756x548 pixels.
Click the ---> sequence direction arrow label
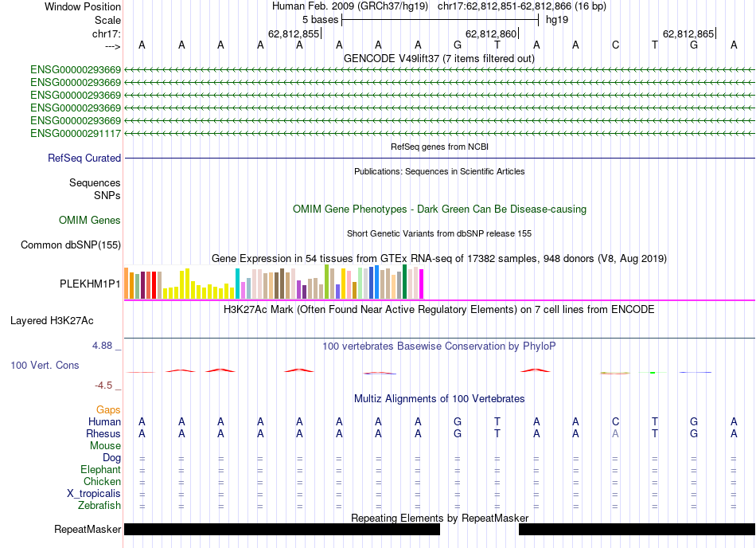tap(113, 46)
